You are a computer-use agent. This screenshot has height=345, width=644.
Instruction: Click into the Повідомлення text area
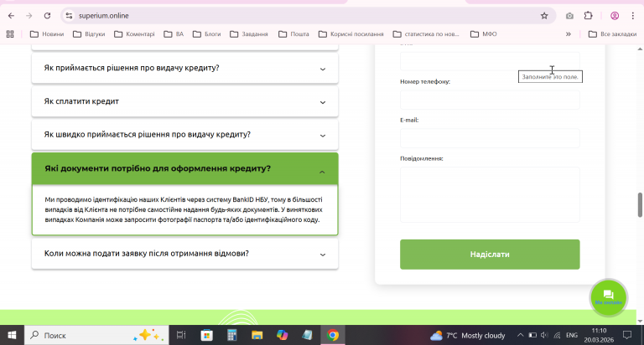490,194
